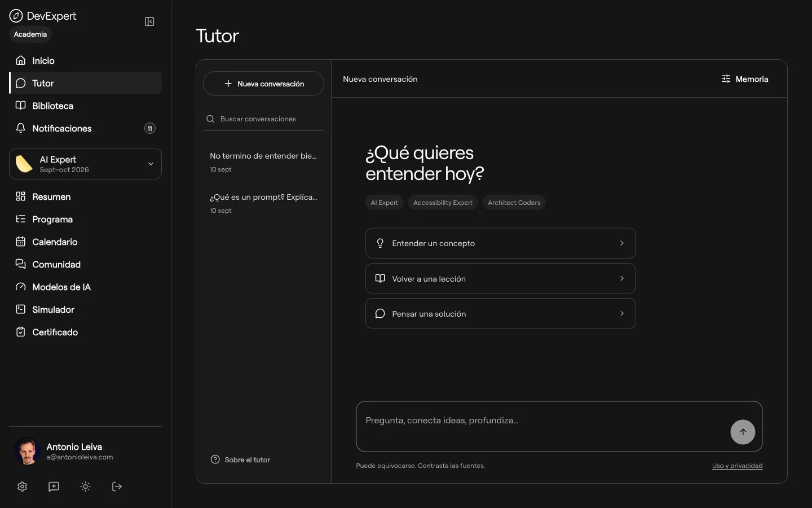Screen dimensions: 812x508
Task: Toggle light theme with sun icon
Action: coord(86,487)
